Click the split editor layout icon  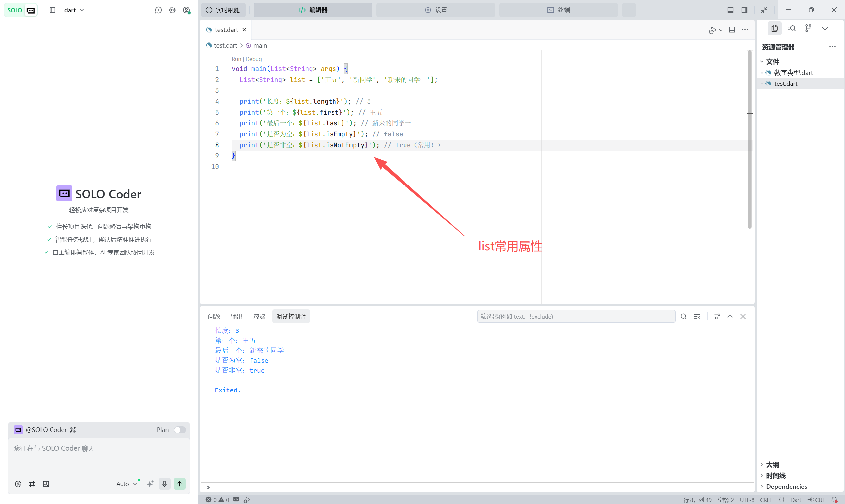(732, 30)
